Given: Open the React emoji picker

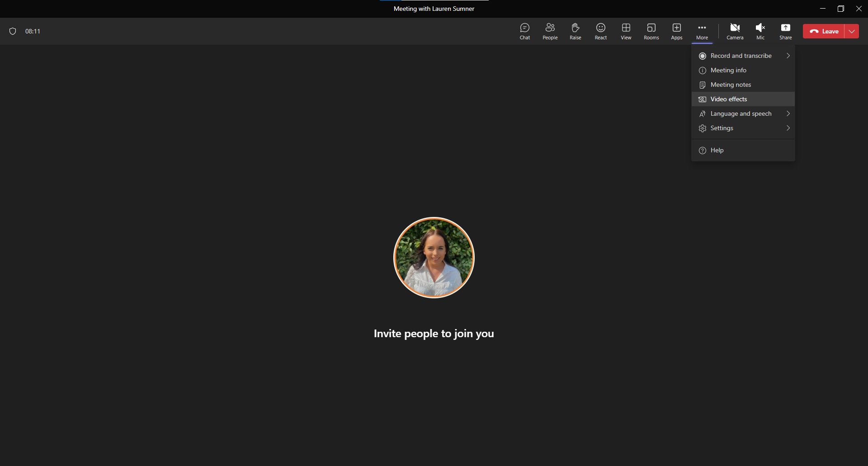Looking at the screenshot, I should click(600, 31).
